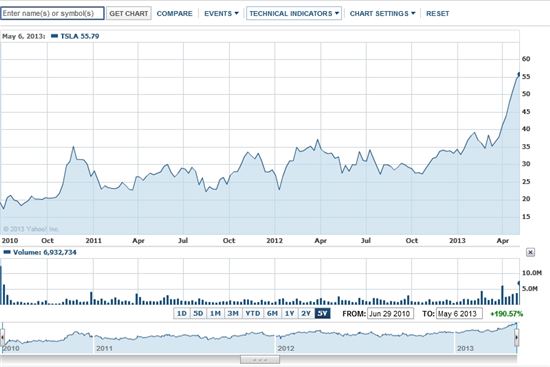Click the symbol search input field
This screenshot has height=367, width=550.
tap(52, 13)
